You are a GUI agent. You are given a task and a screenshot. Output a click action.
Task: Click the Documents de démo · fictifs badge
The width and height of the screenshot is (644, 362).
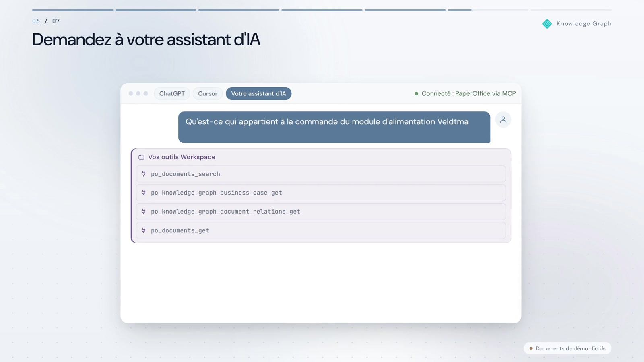pos(568,348)
